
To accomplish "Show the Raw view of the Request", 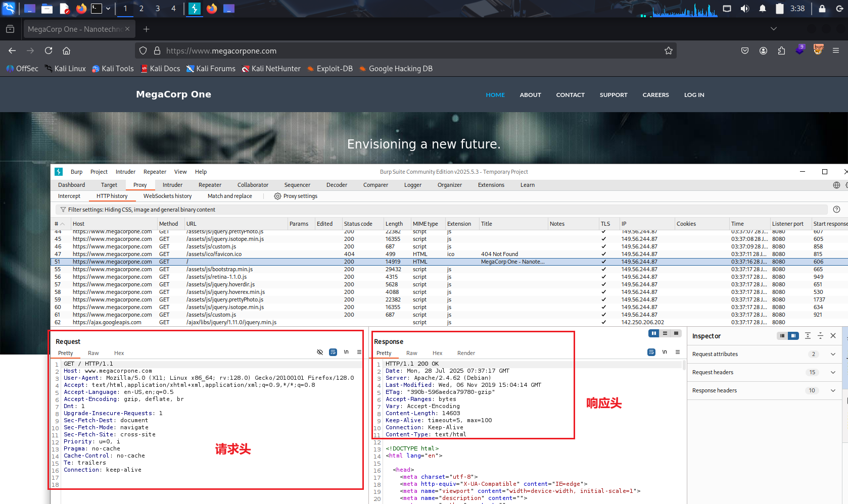I will coord(93,353).
